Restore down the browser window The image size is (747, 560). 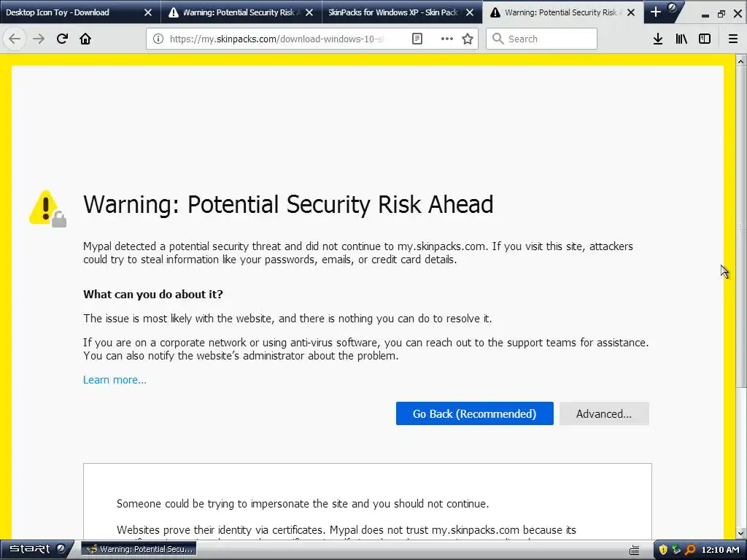click(721, 15)
